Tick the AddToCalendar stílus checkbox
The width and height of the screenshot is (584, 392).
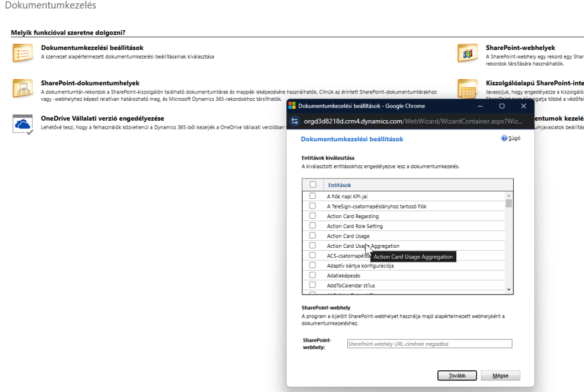coord(313,285)
